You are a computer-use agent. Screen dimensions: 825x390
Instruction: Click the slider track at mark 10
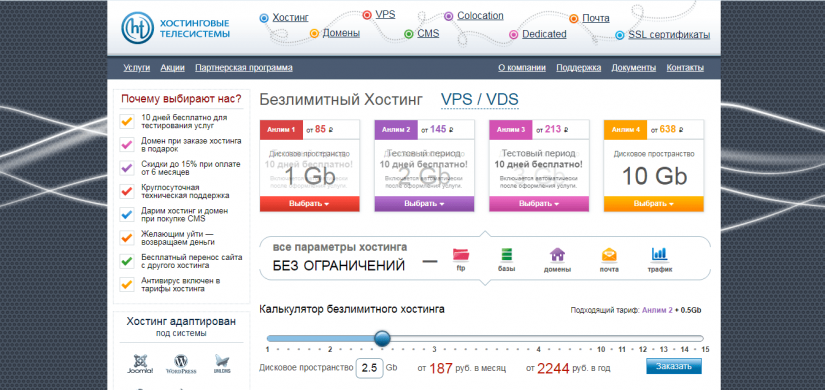(x=600, y=338)
